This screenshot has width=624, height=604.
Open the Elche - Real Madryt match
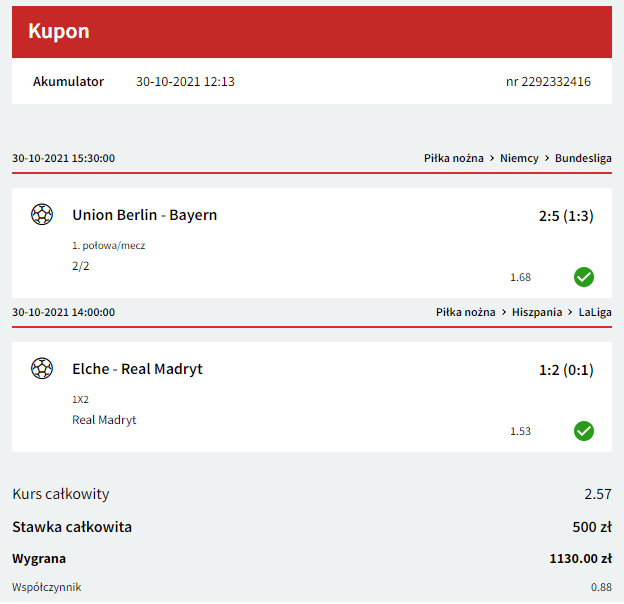click(137, 369)
